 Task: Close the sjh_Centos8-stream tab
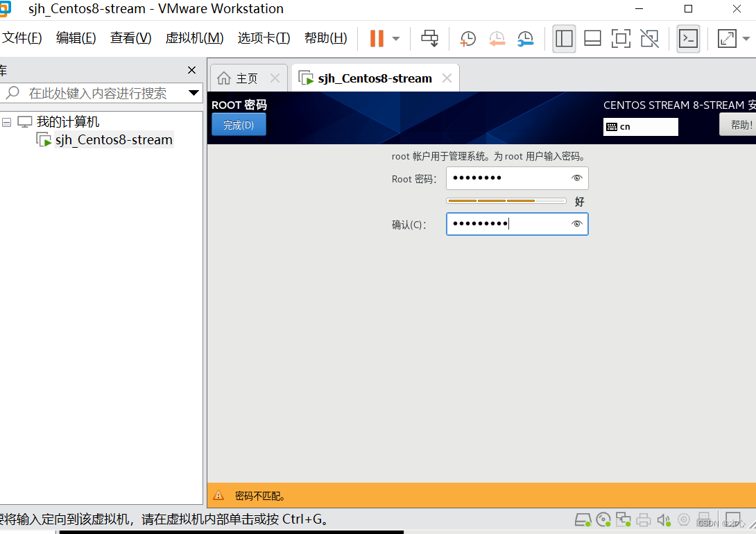pos(447,78)
